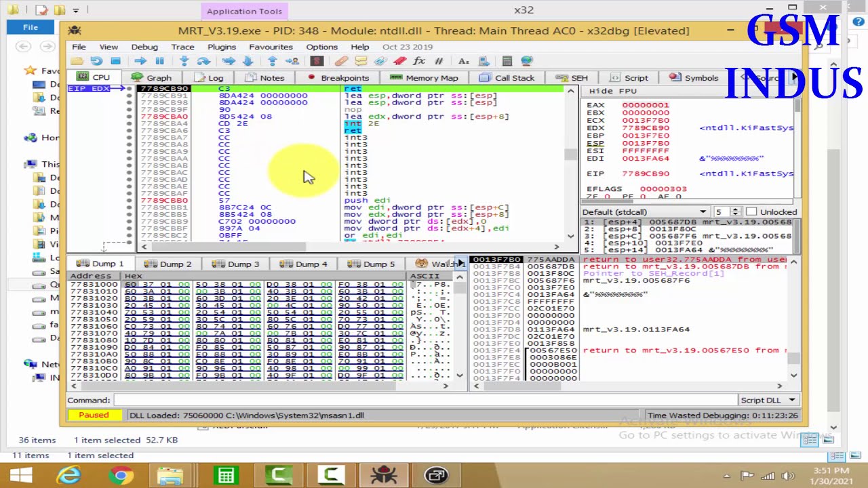868x488 pixels.
Task: Open the Functions fx icon
Action: [x=419, y=61]
